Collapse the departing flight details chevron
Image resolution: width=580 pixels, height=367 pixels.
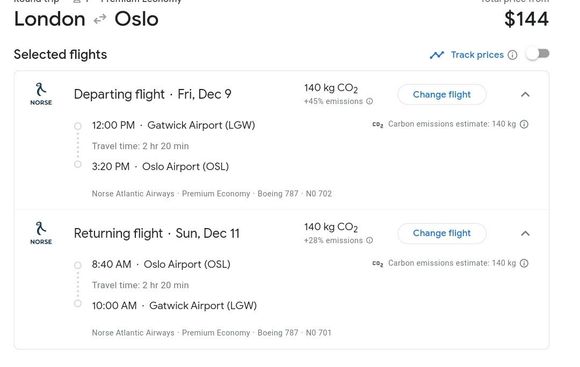pyautogui.click(x=525, y=95)
